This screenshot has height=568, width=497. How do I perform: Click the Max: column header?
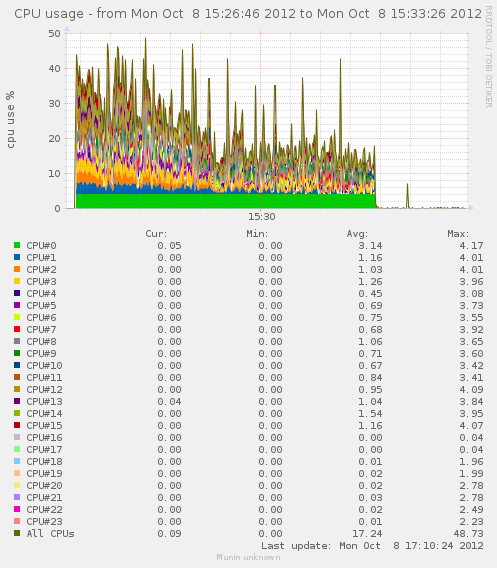(x=458, y=234)
